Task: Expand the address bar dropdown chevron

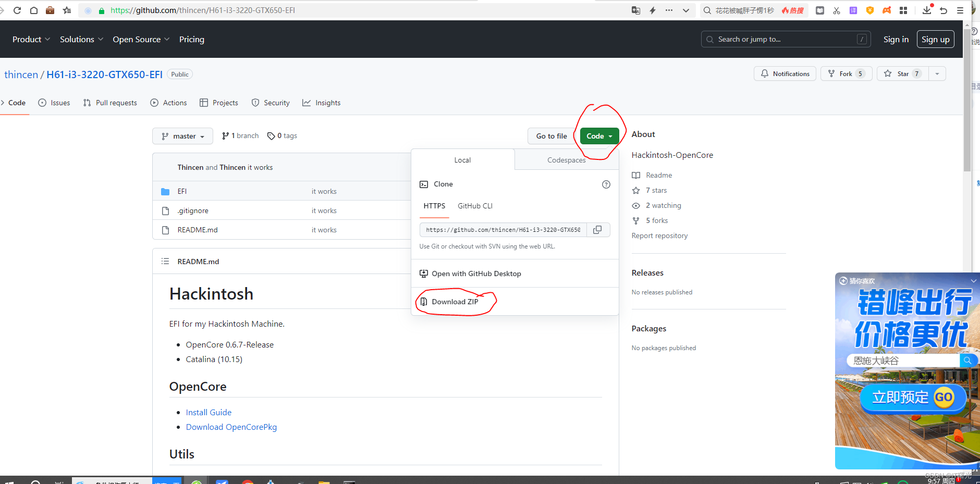Action: tap(686, 10)
